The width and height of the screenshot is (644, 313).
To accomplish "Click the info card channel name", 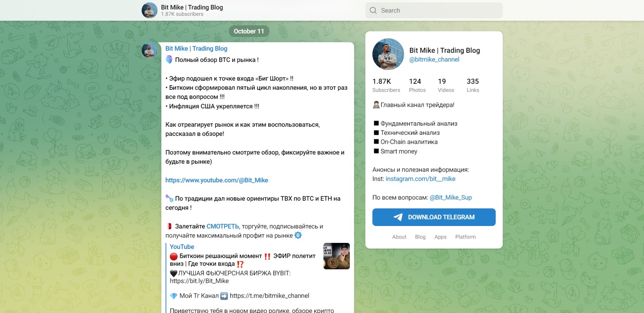I will tap(445, 50).
